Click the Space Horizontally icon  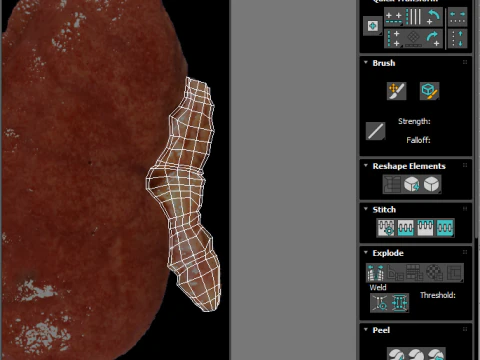tap(457, 17)
